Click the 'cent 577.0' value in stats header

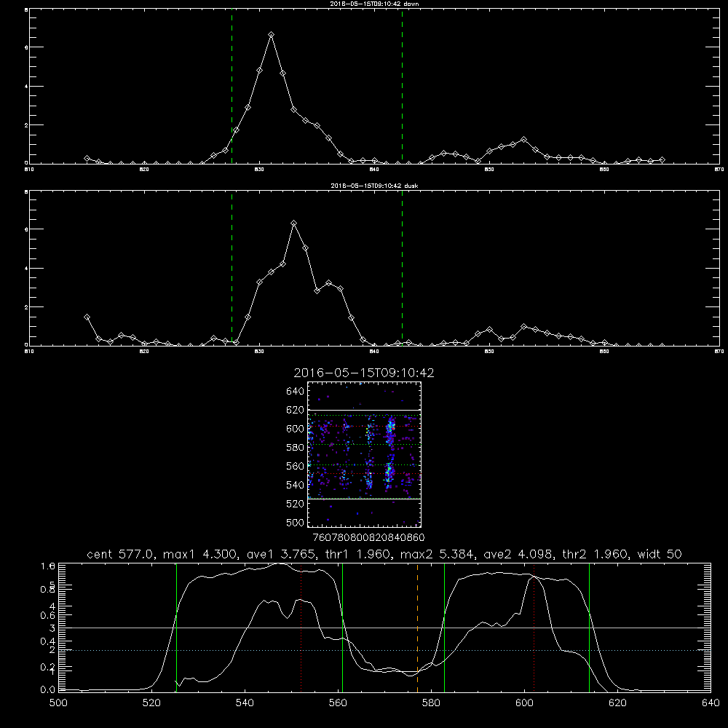point(122,554)
